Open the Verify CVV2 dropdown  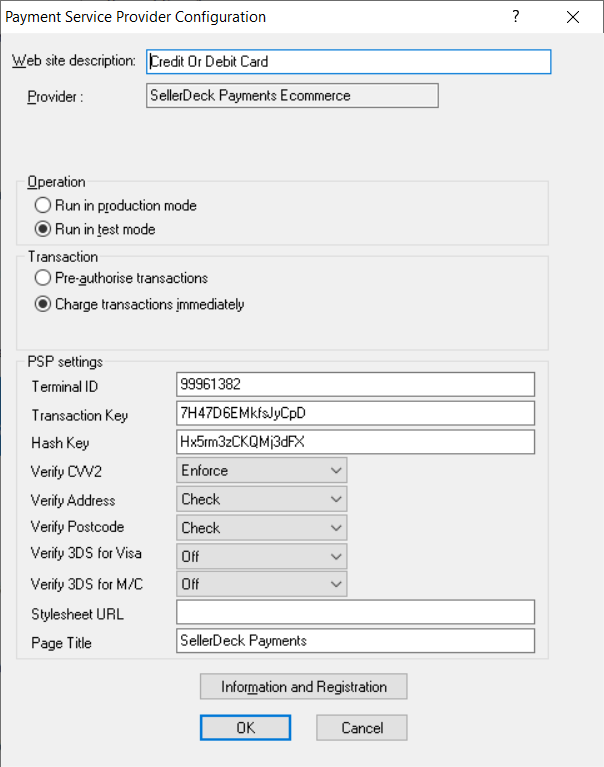coord(262,470)
